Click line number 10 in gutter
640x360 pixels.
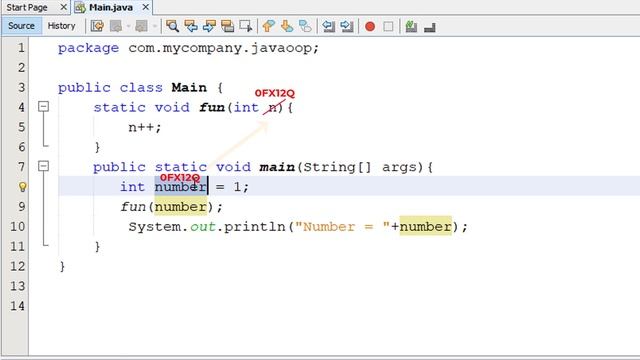(x=17, y=226)
